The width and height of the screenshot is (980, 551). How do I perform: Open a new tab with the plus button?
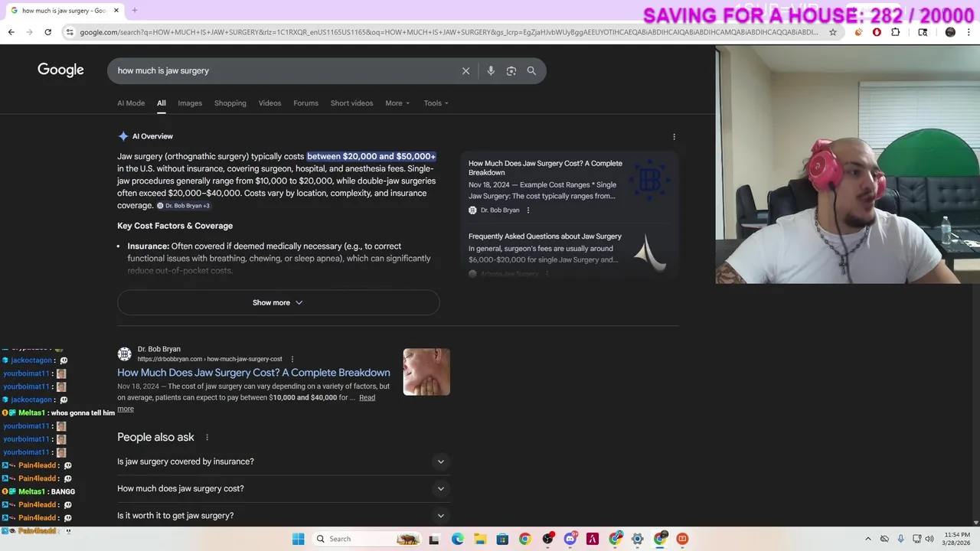pyautogui.click(x=134, y=11)
